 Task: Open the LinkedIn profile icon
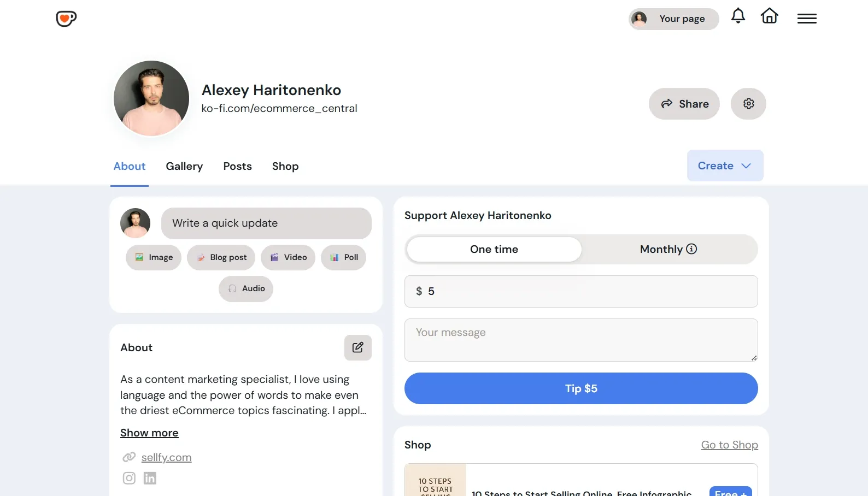pos(150,478)
